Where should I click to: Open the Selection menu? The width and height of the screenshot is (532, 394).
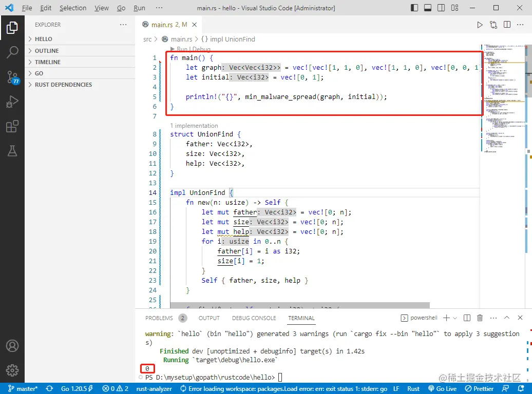click(x=73, y=8)
